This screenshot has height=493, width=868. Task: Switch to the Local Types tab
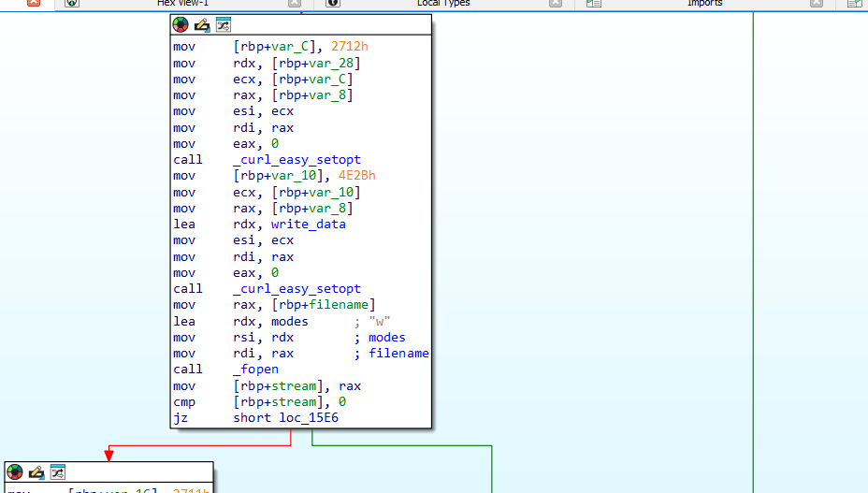[443, 4]
